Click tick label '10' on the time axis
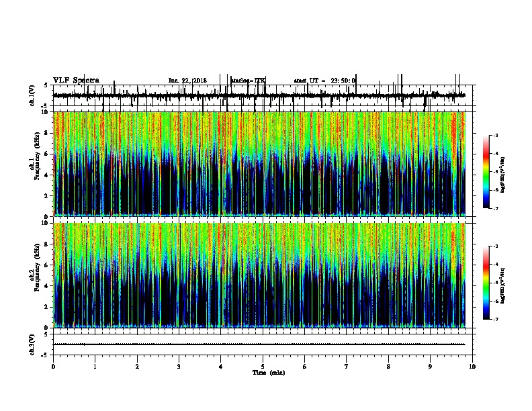The height and width of the screenshot is (411, 532). (x=472, y=367)
